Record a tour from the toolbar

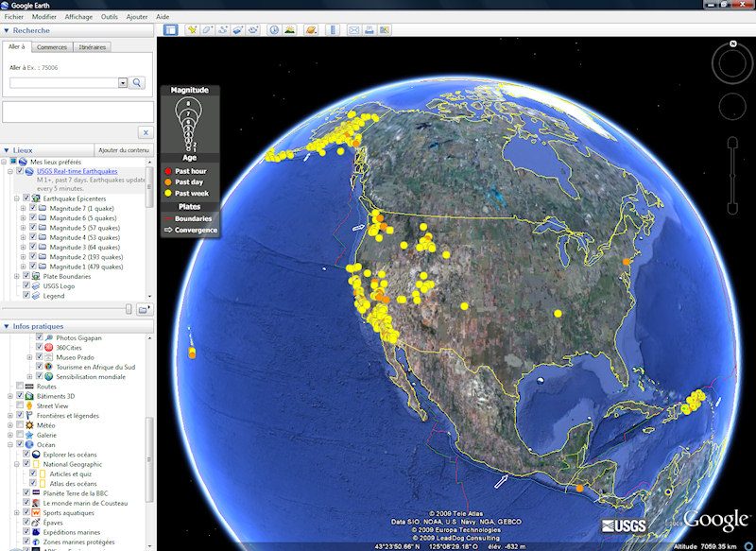(253, 30)
